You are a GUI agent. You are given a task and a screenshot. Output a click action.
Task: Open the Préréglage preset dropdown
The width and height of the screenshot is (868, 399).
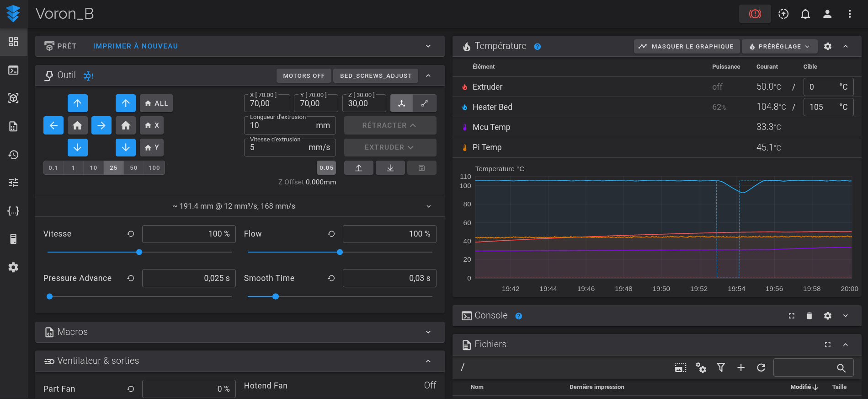click(x=779, y=46)
